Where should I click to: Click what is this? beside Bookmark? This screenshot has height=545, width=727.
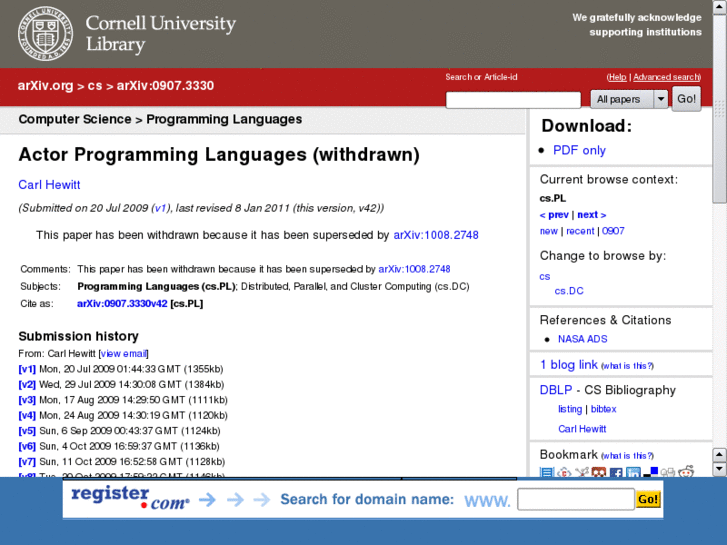point(627,456)
